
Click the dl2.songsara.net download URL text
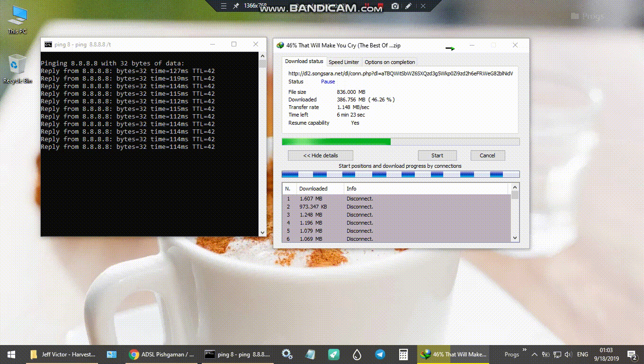(401, 73)
